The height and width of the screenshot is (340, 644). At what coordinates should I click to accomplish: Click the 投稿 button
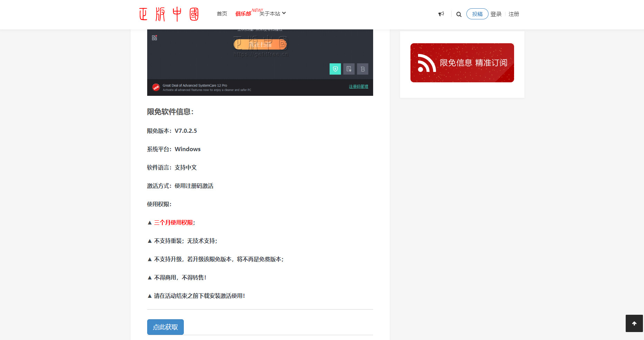pyautogui.click(x=477, y=14)
